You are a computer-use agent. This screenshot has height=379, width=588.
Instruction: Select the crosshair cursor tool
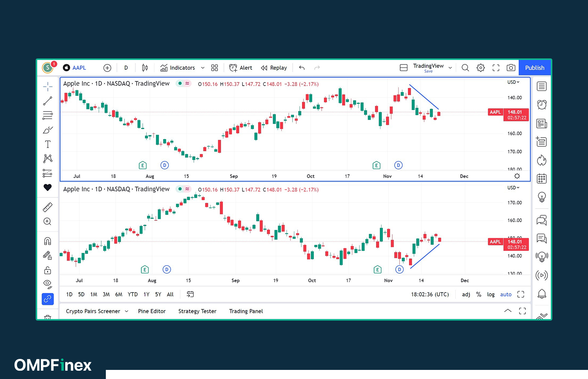48,87
